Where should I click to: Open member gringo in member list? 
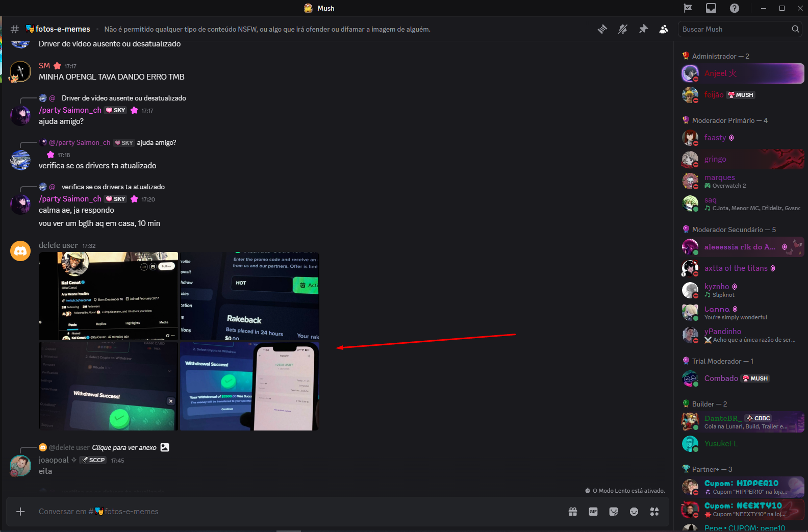(743, 159)
